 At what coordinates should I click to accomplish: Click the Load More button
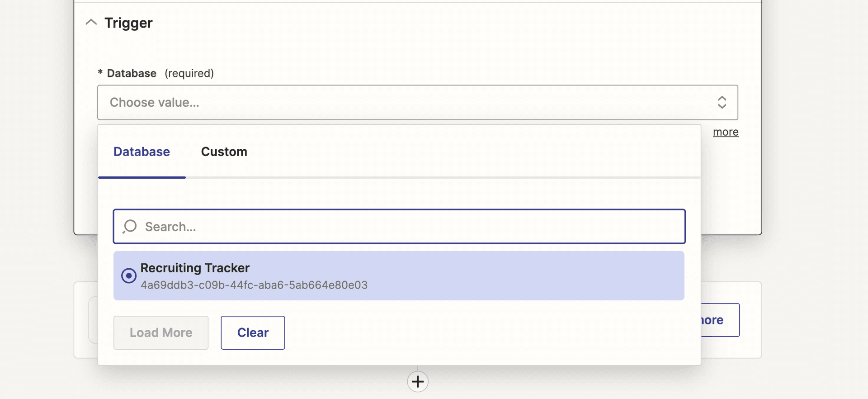click(x=161, y=332)
